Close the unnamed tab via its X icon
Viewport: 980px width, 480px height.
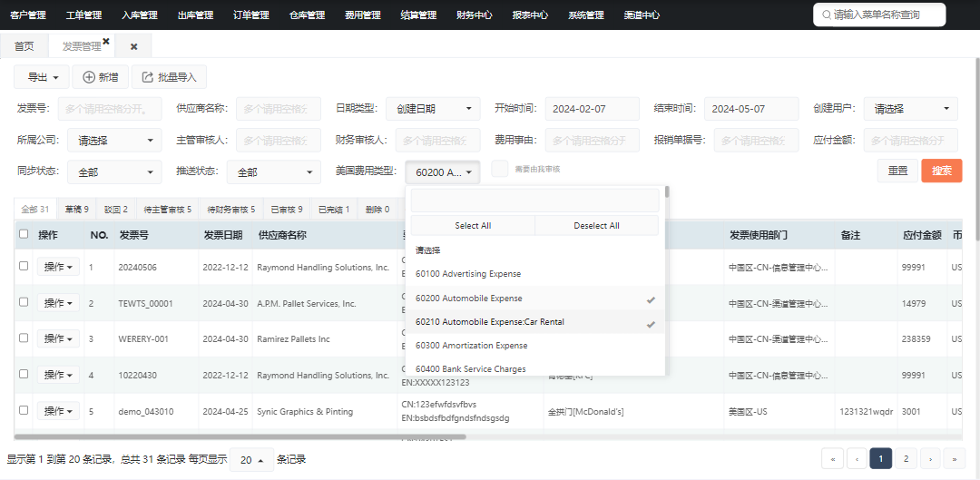point(133,47)
